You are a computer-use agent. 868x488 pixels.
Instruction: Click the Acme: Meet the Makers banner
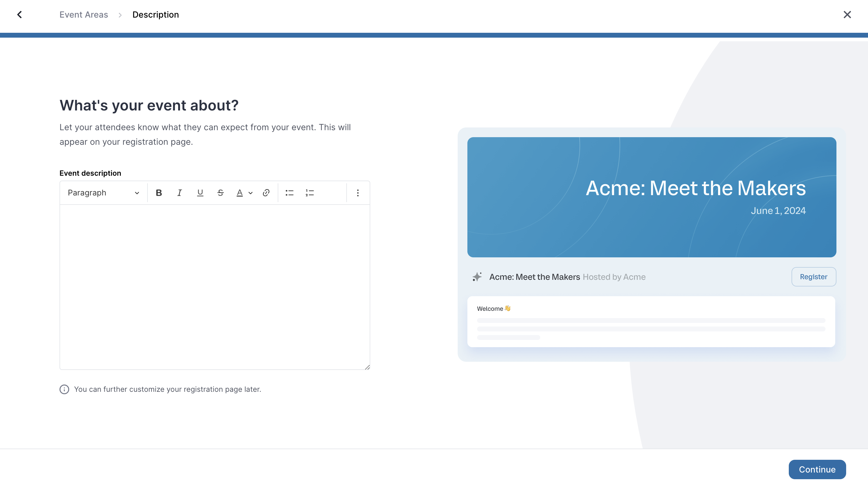click(x=652, y=197)
